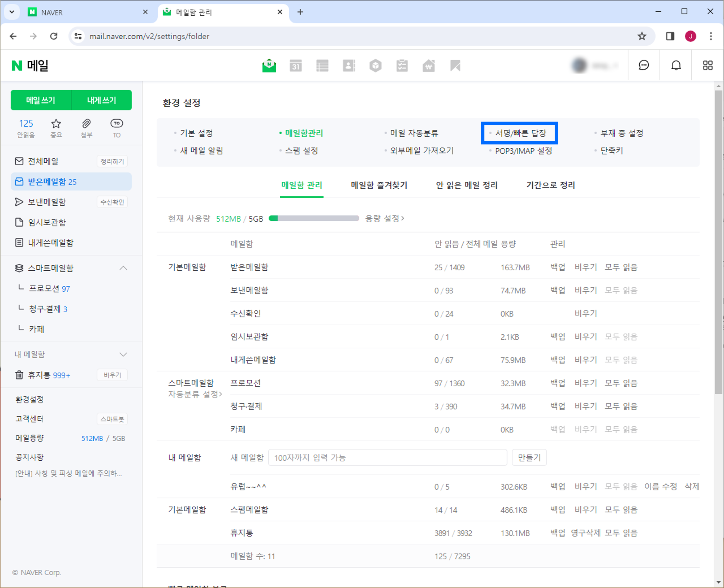Viewport: 724px width, 588px height.
Task: Open the address book icon in header
Action: click(x=349, y=66)
